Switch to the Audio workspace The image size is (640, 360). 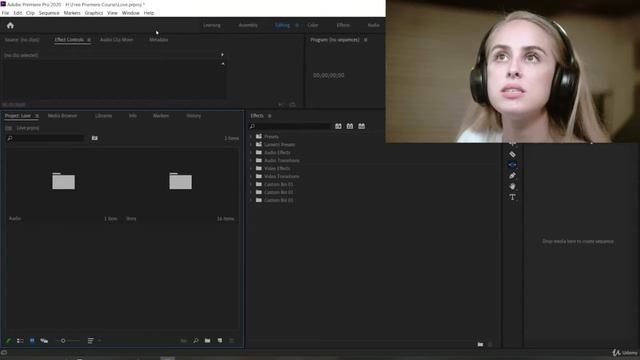(373, 25)
